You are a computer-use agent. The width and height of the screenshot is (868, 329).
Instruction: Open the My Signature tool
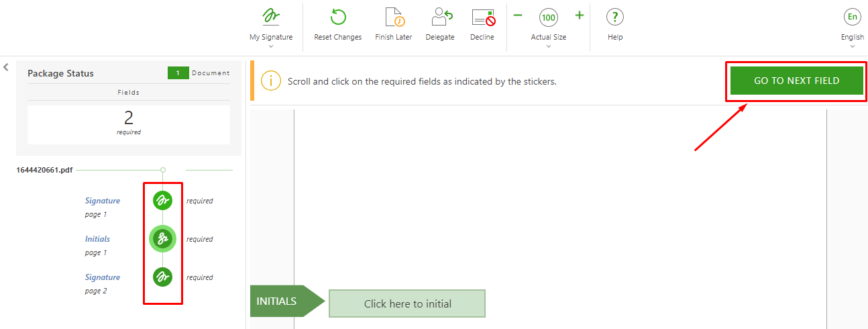pos(271,17)
